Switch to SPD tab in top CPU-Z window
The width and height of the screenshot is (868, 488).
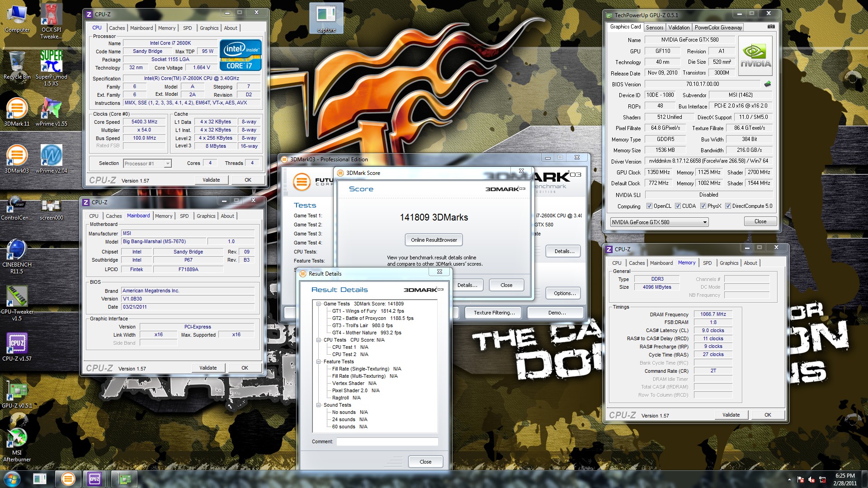point(187,28)
